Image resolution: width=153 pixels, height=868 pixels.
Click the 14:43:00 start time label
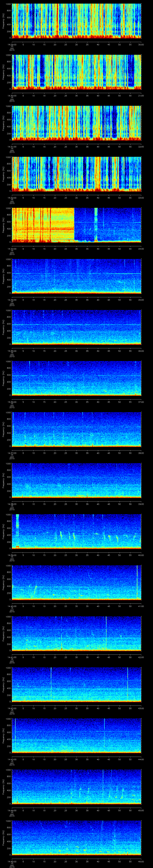click(x=12, y=759)
